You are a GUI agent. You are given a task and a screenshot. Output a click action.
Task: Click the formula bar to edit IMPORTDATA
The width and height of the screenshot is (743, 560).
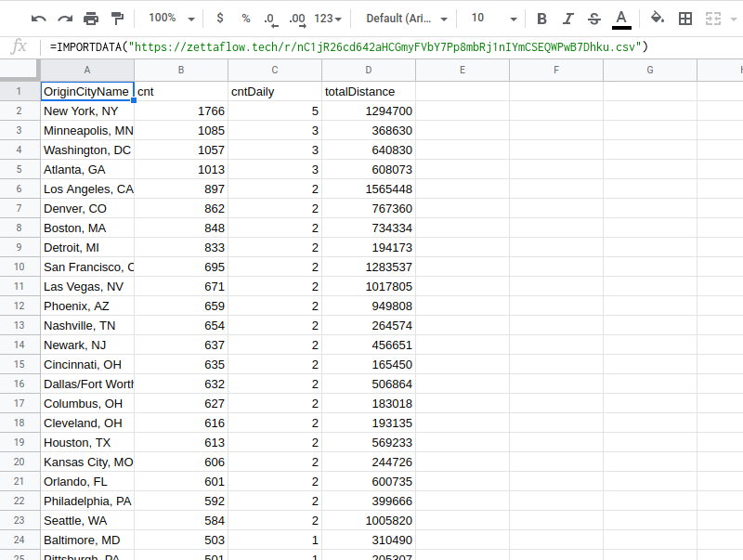pos(371,45)
